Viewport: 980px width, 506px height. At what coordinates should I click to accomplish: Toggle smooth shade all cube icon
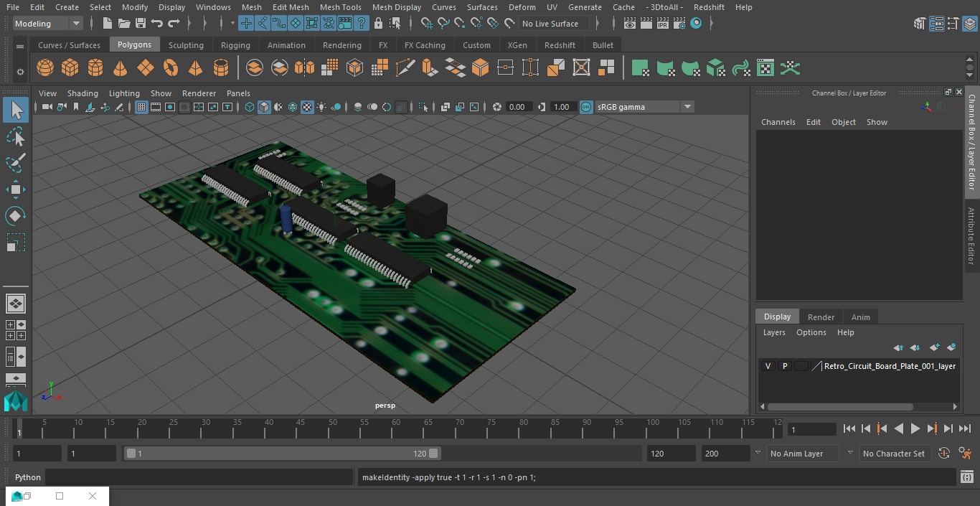tap(264, 107)
